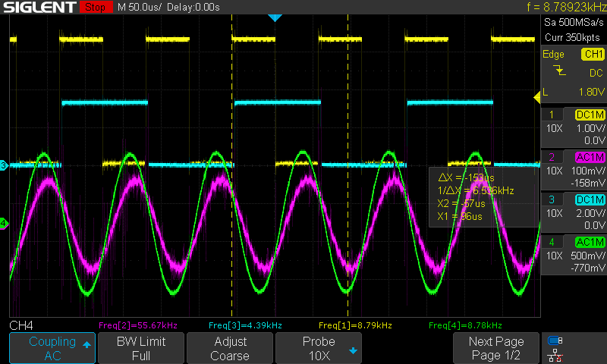The height and width of the screenshot is (364, 607).
Task: Click channel 3 ground marker on left edge
Action: coord(4,165)
